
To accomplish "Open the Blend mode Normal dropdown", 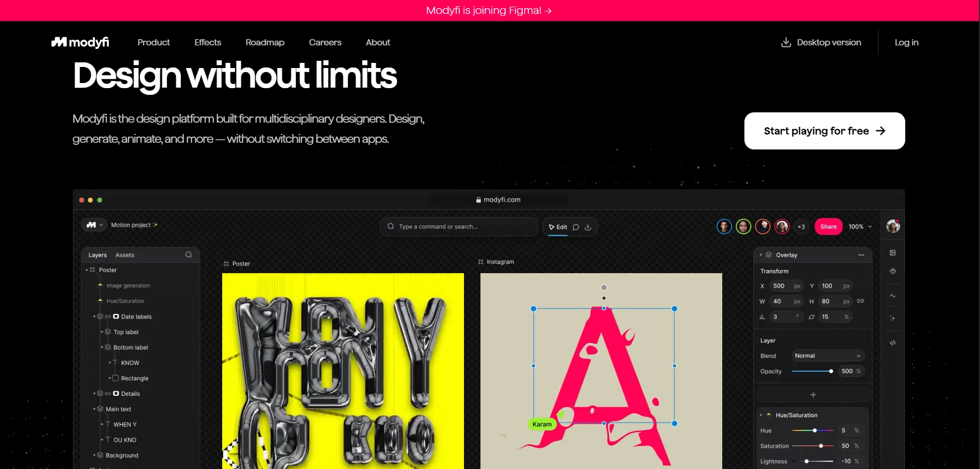I will (827, 356).
